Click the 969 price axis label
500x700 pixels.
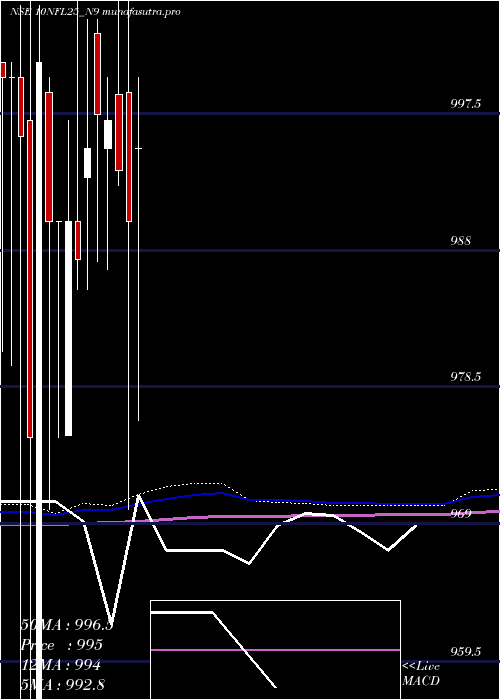coord(460,514)
